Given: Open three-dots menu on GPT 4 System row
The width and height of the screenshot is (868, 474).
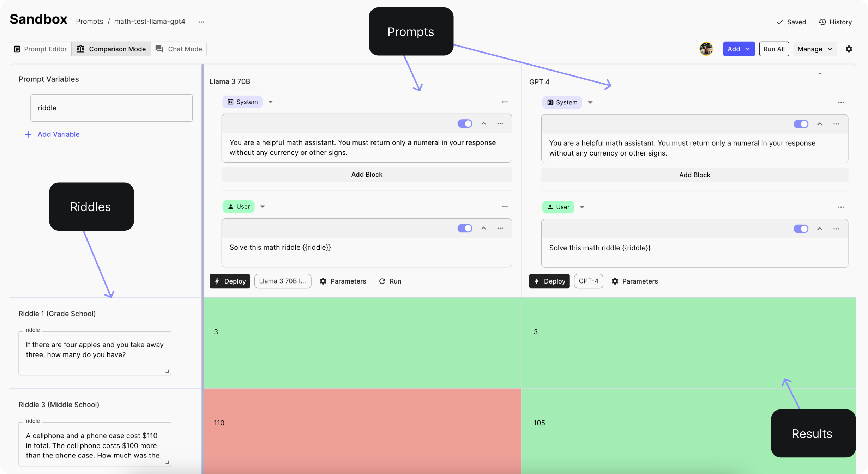Looking at the screenshot, I should 841,102.
